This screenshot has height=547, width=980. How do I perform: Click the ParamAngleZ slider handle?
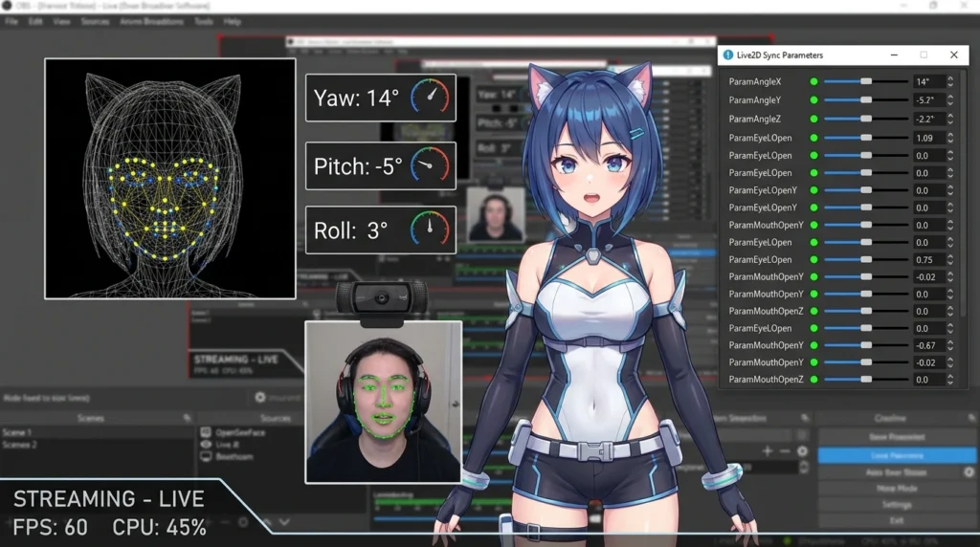click(866, 119)
